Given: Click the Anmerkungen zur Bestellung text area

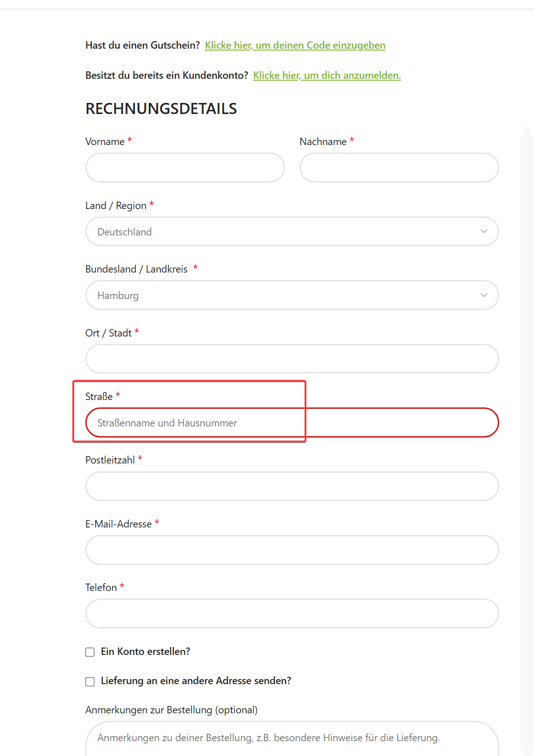Looking at the screenshot, I should (292, 739).
